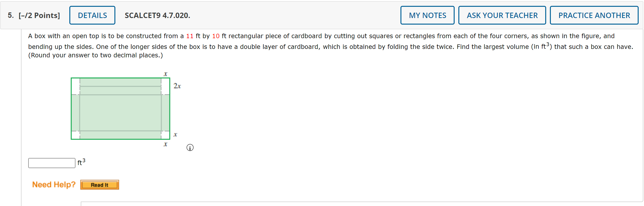This screenshot has height=206, width=644.
Task: Open the Read It help resource
Action: 99,185
